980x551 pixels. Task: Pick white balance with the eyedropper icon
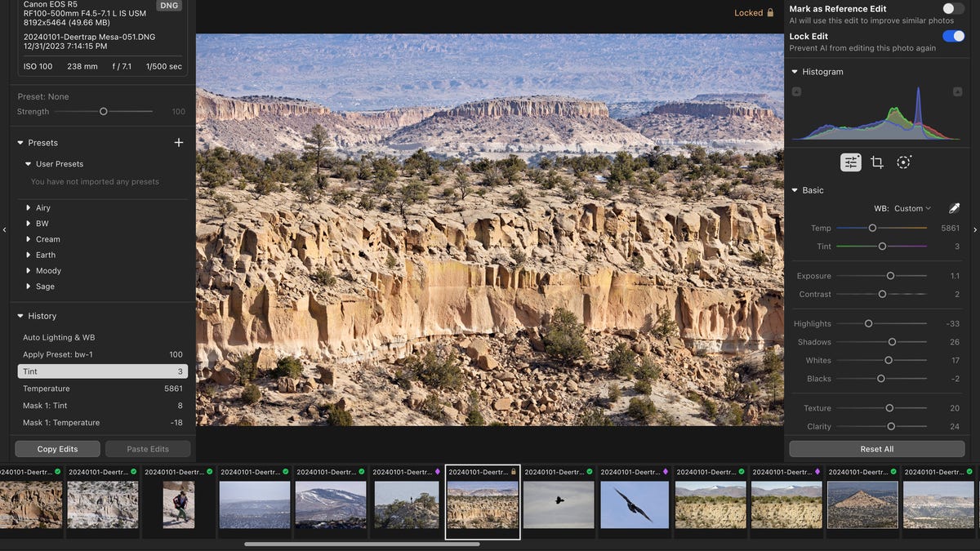(954, 207)
